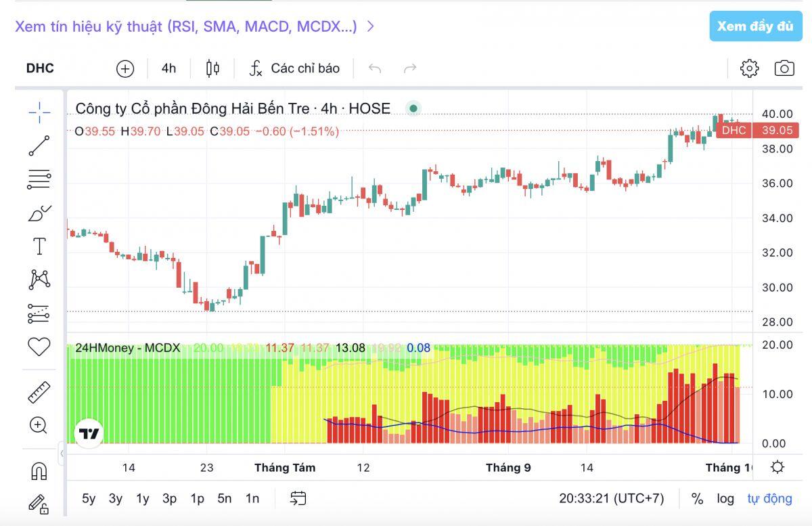Open time axis settings gear

tap(777, 467)
